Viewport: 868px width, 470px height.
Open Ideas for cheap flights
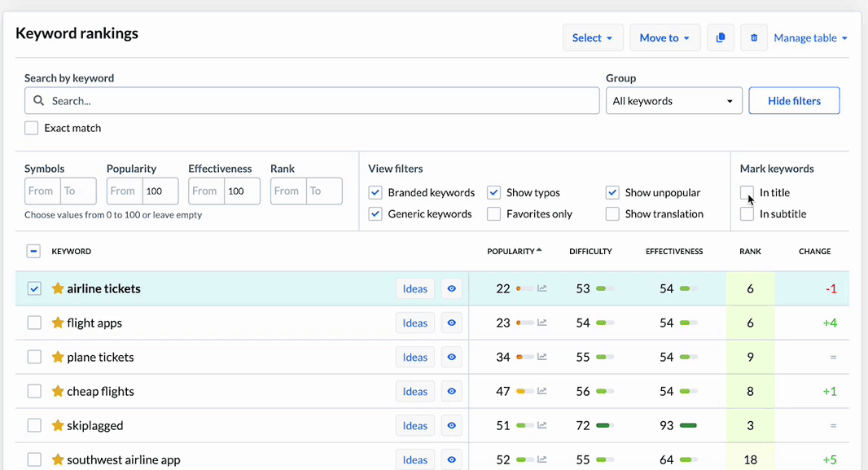pyautogui.click(x=415, y=391)
